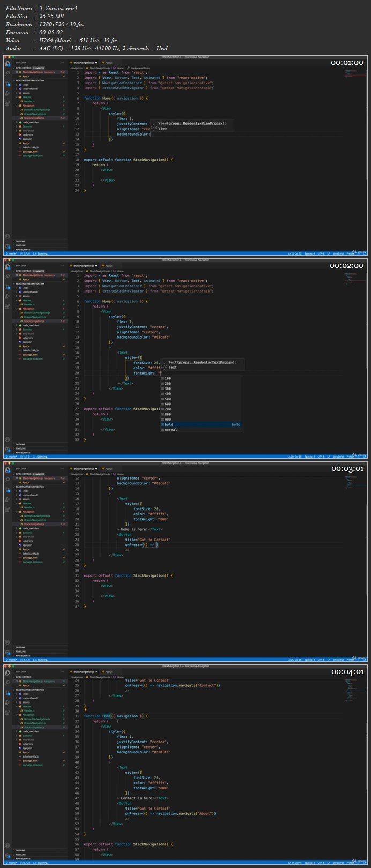Click Ln 13, Col 33 in 00:01:00 status bar
The width and height of the screenshot is (371, 868).
[295, 253]
